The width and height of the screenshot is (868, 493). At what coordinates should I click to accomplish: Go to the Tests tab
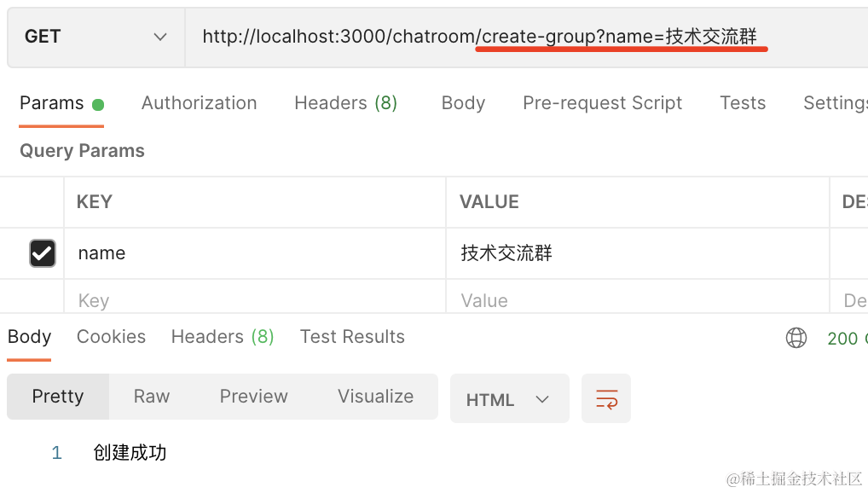pyautogui.click(x=742, y=103)
